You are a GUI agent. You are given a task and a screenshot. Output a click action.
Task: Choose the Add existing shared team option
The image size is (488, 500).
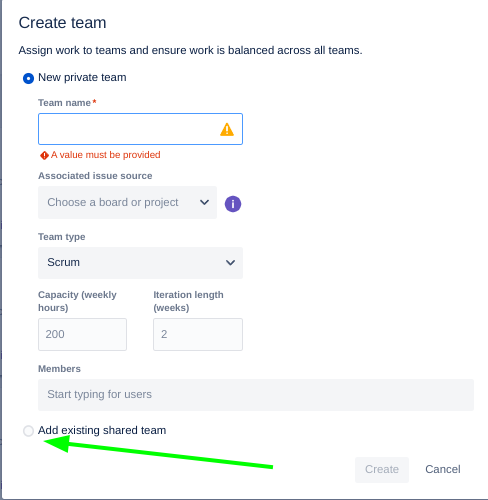[28, 431]
